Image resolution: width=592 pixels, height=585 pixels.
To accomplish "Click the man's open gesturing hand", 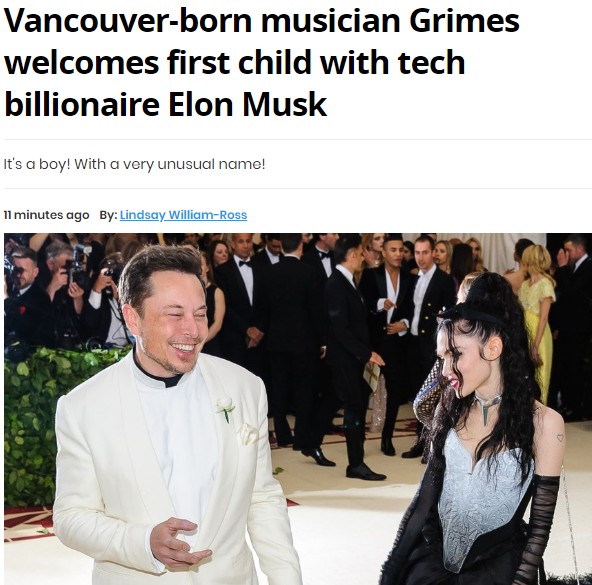I will coord(179,542).
